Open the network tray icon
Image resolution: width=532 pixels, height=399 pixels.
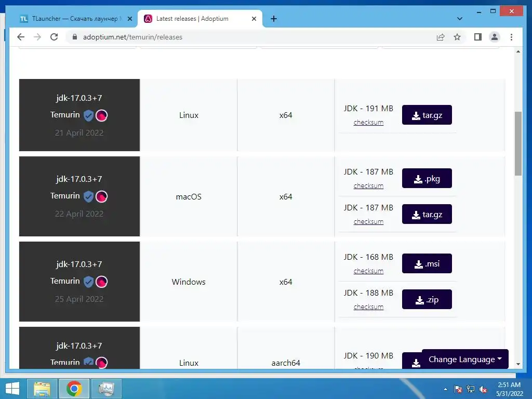[471, 389]
